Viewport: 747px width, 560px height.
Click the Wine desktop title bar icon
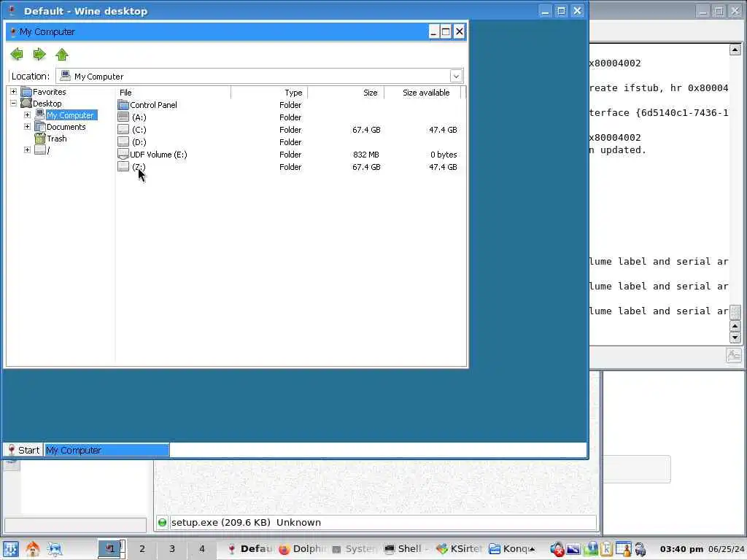click(12, 10)
